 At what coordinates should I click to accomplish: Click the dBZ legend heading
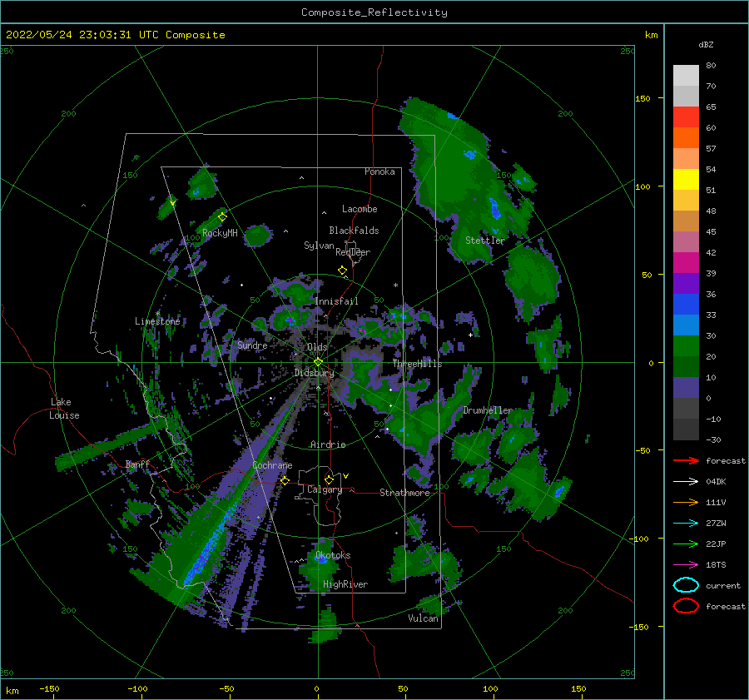click(x=706, y=45)
